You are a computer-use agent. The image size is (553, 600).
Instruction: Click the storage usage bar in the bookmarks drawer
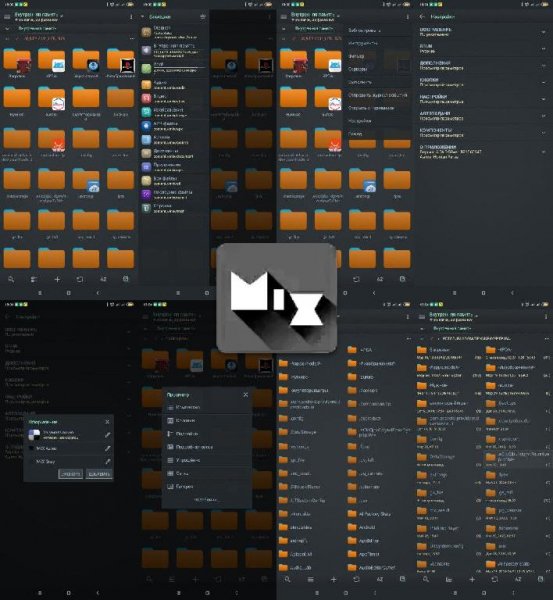(x=179, y=68)
